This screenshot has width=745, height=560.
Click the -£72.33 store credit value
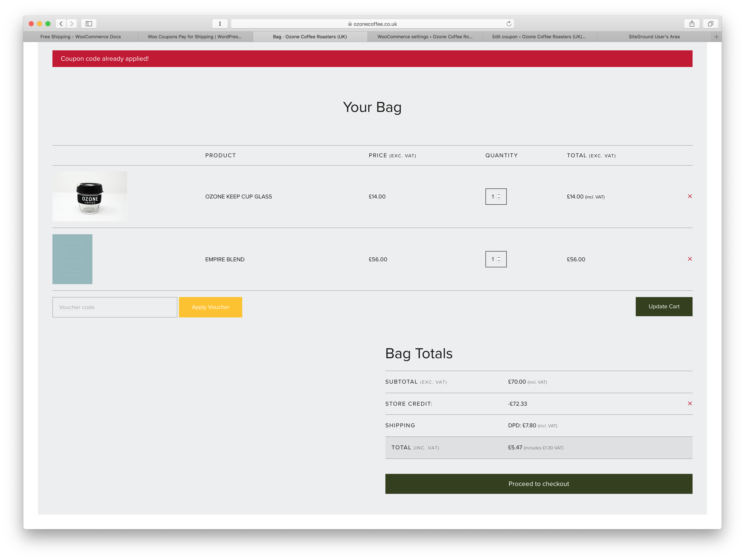click(517, 404)
